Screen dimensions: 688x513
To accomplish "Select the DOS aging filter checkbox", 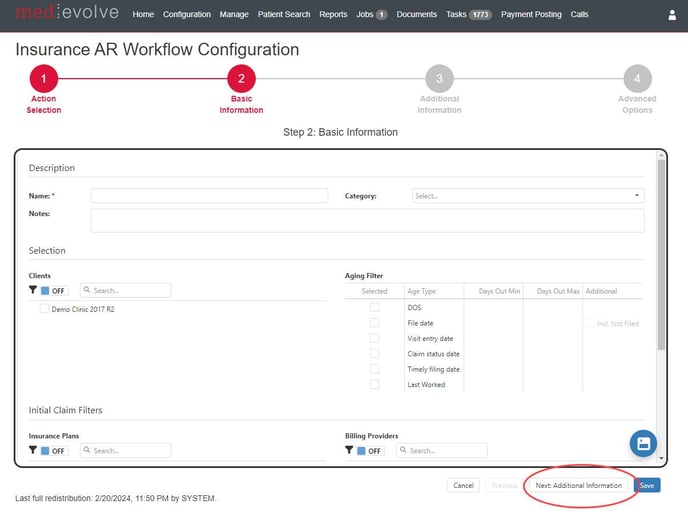I will point(374,308).
